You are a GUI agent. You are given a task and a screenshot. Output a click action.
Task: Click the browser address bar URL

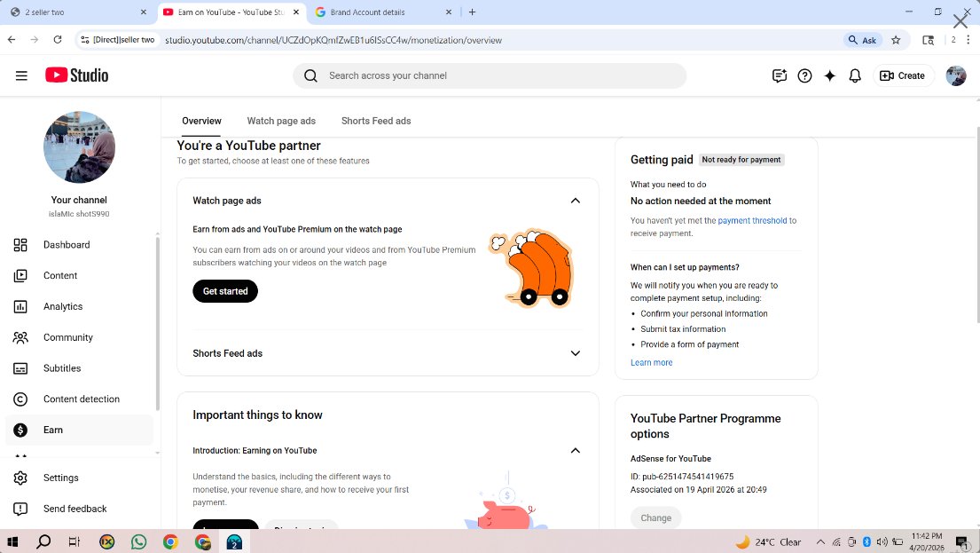tap(333, 40)
